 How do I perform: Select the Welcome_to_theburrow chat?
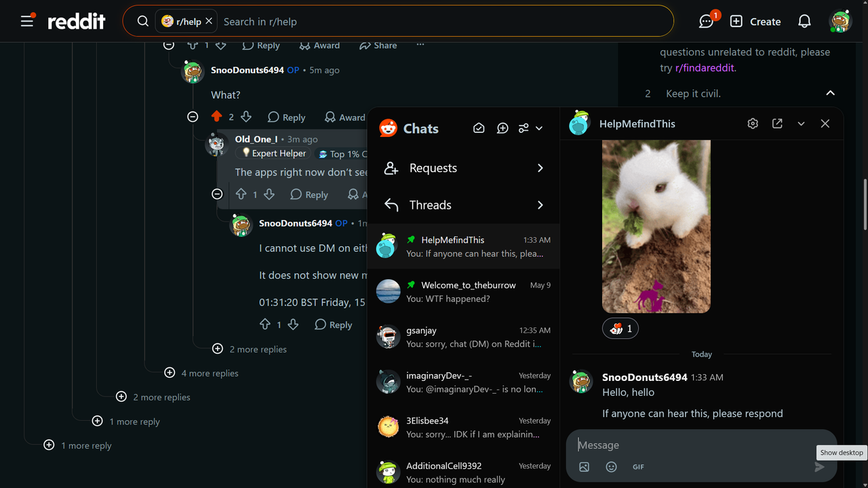pyautogui.click(x=464, y=291)
